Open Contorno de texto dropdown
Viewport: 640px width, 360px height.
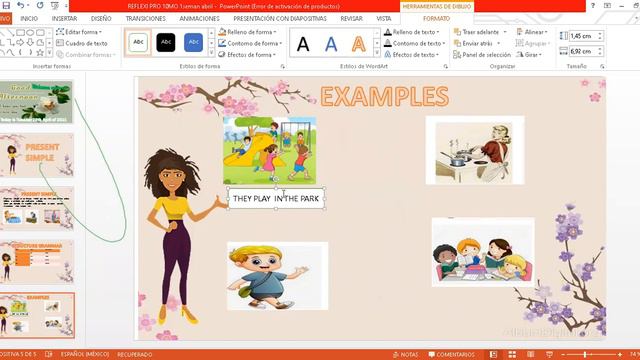(x=415, y=43)
